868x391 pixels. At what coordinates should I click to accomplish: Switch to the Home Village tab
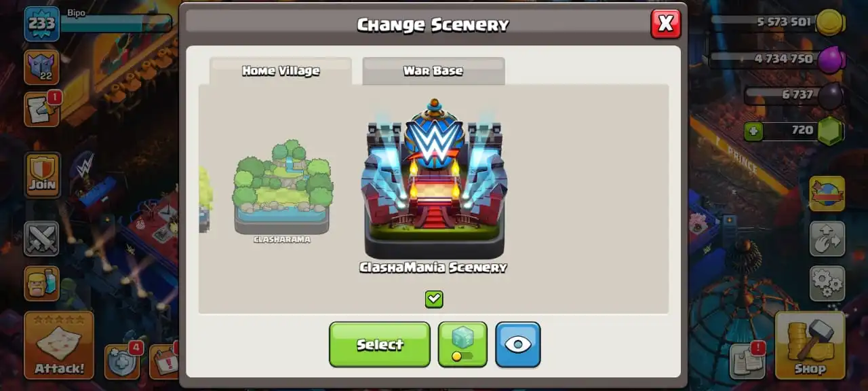281,71
